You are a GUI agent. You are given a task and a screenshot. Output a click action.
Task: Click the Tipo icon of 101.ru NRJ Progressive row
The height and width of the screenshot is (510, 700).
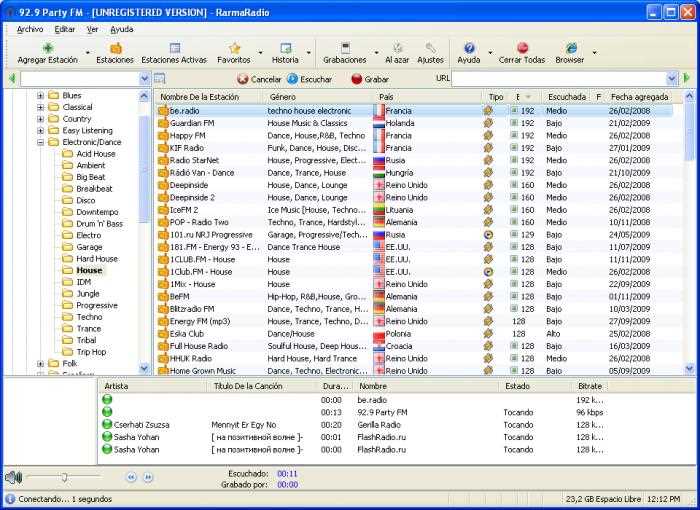click(488, 234)
